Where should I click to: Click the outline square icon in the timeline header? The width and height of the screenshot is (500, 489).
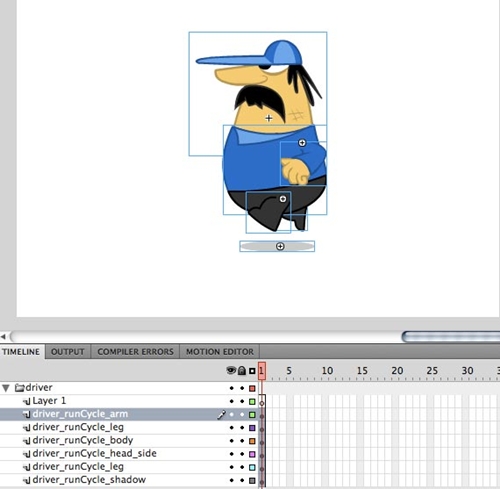(252, 371)
